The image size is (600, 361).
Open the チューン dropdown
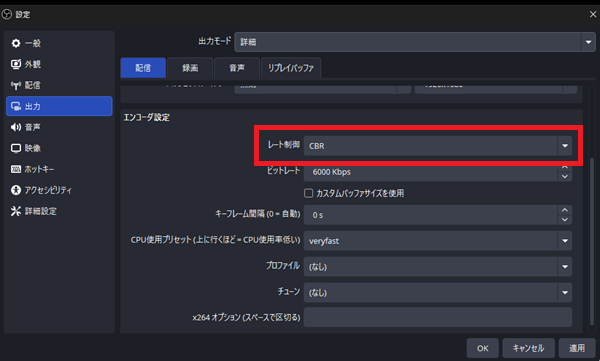pos(438,292)
